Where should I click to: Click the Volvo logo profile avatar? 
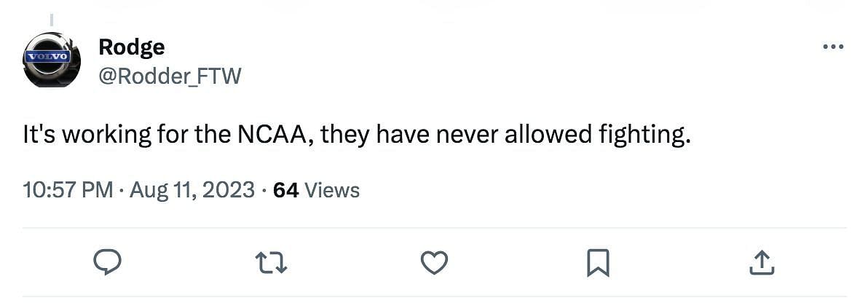[x=52, y=60]
